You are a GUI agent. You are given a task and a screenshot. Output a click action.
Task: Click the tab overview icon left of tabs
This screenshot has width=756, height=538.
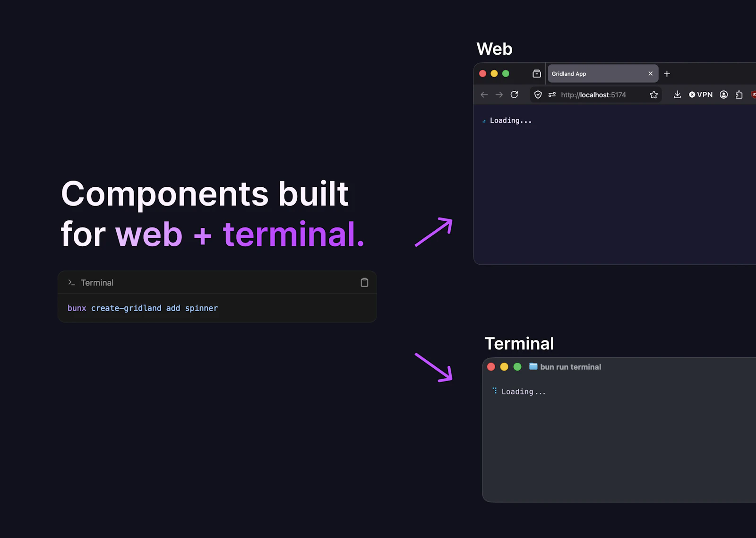click(x=537, y=74)
